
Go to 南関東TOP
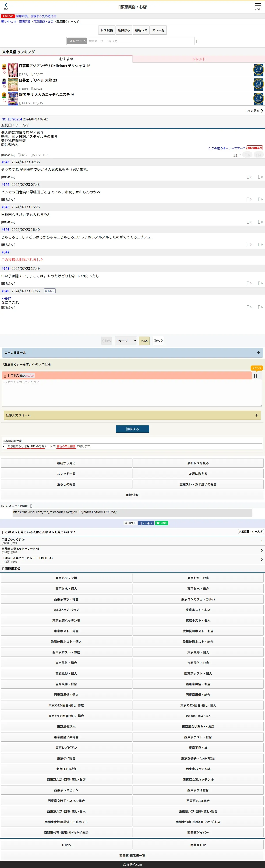click(198, 845)
